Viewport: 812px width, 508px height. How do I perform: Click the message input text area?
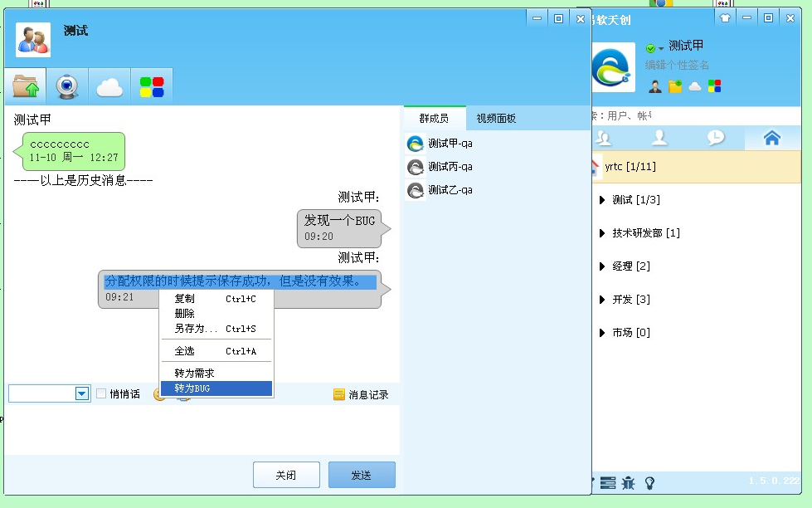pyautogui.click(x=202, y=430)
